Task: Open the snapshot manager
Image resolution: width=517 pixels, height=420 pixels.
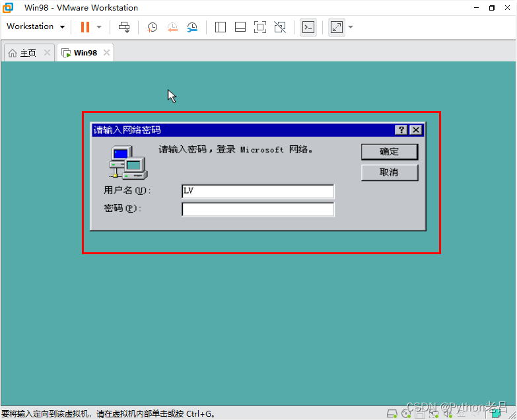Action: 192,27
